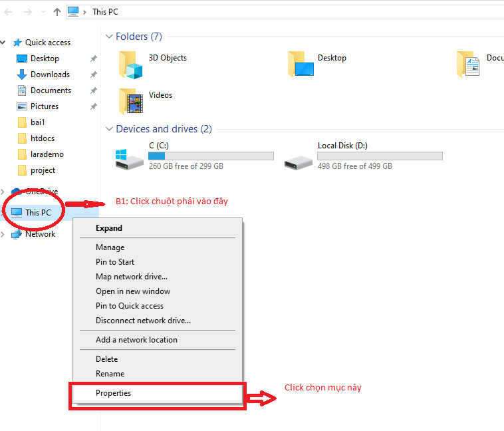Screen dimensions: 504x431
Task: Select the Documents folder icon in Folders
Action: (x=468, y=65)
